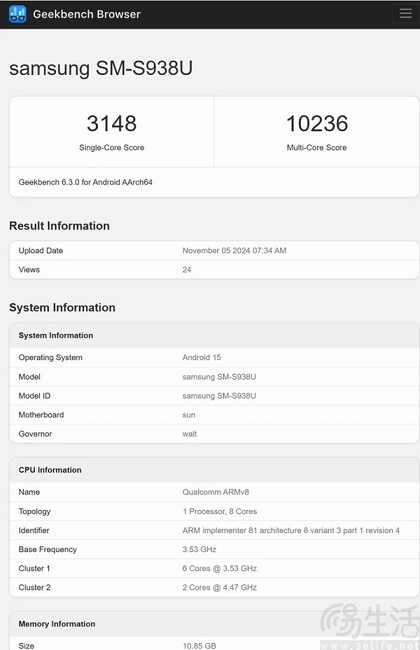Select the Qualcomm ARMv8 name value
The height and width of the screenshot is (650, 420).
point(216,492)
